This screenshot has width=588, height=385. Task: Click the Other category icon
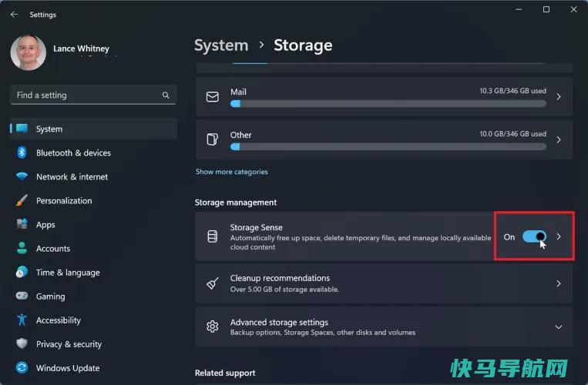pos(213,139)
